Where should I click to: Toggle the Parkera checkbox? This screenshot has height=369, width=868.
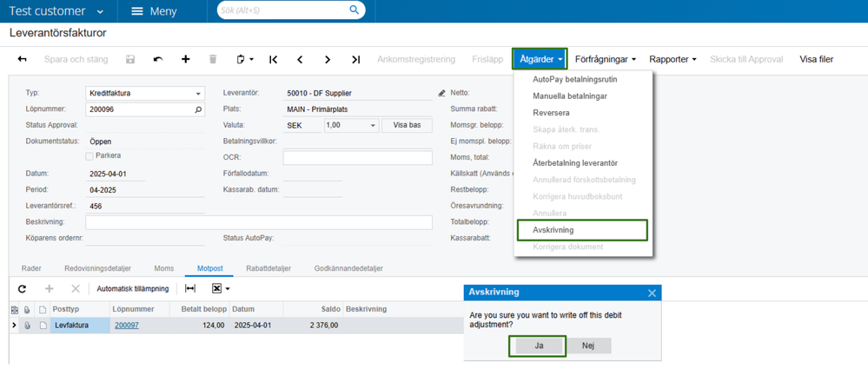click(89, 156)
